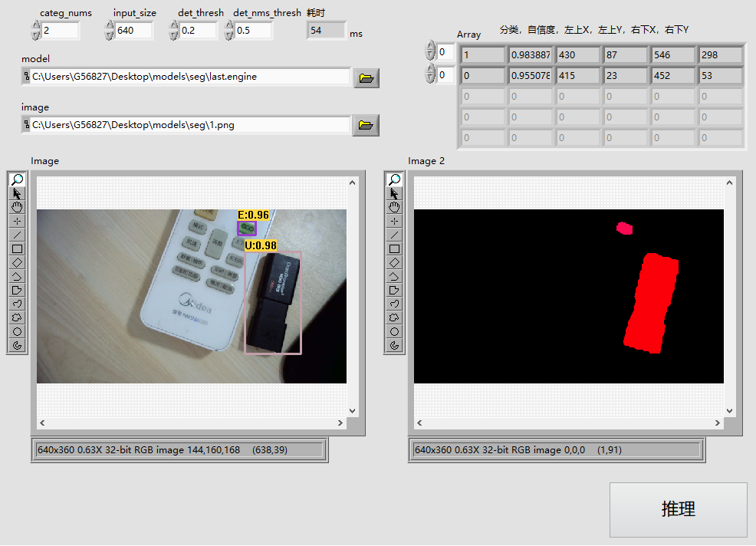Click the Image 2 scroll left arrow
Viewport: 756px width, 546px height.
pos(419,423)
